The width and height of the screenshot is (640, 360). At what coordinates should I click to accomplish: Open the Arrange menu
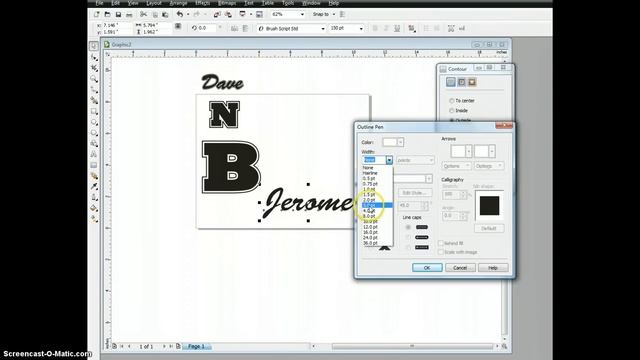178,3
